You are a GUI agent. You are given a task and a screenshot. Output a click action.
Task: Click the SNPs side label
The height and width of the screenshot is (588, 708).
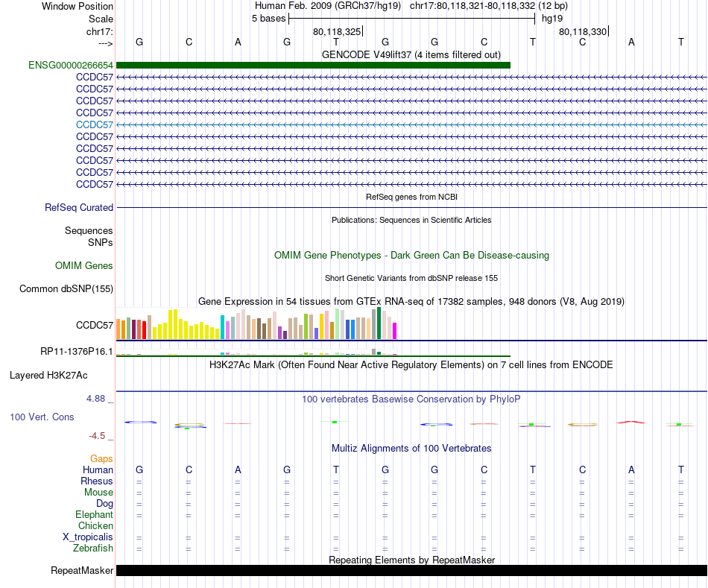pos(101,242)
